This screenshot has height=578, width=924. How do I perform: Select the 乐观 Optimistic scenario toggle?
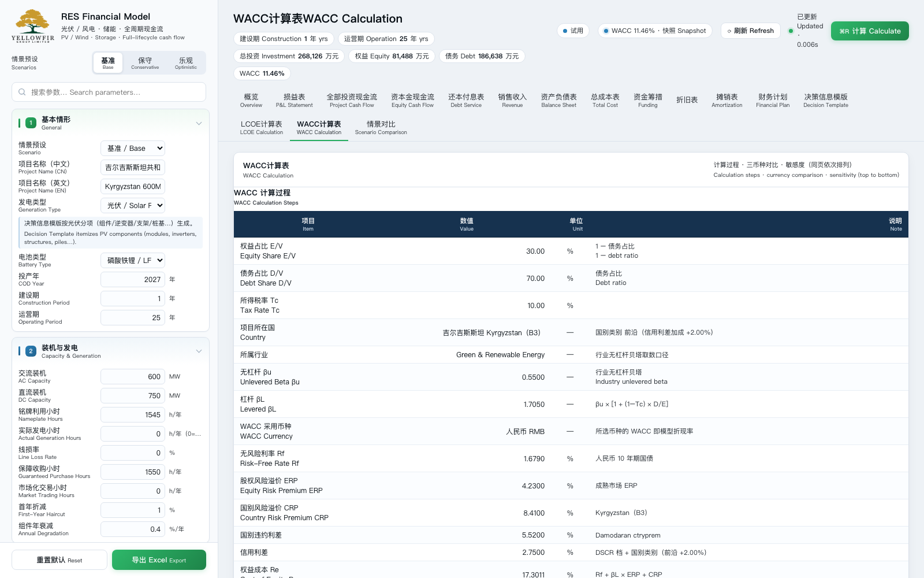tap(186, 63)
